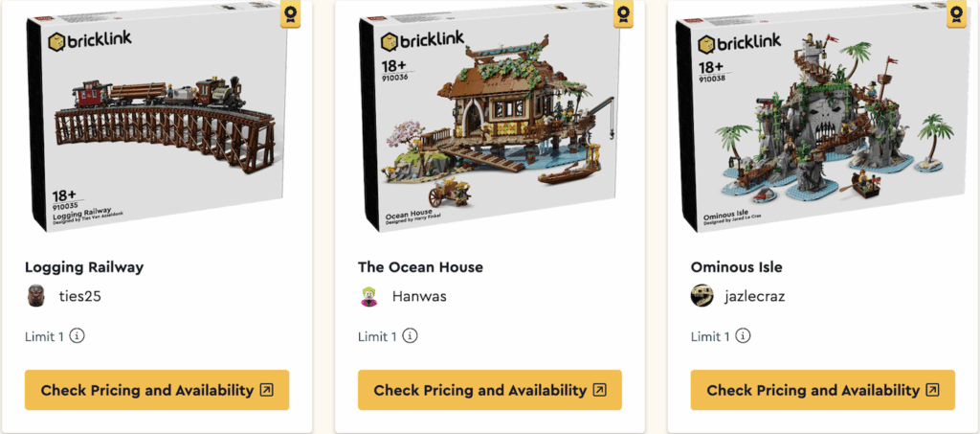
Task: Visit designer Hanwas profile name
Action: click(x=419, y=296)
